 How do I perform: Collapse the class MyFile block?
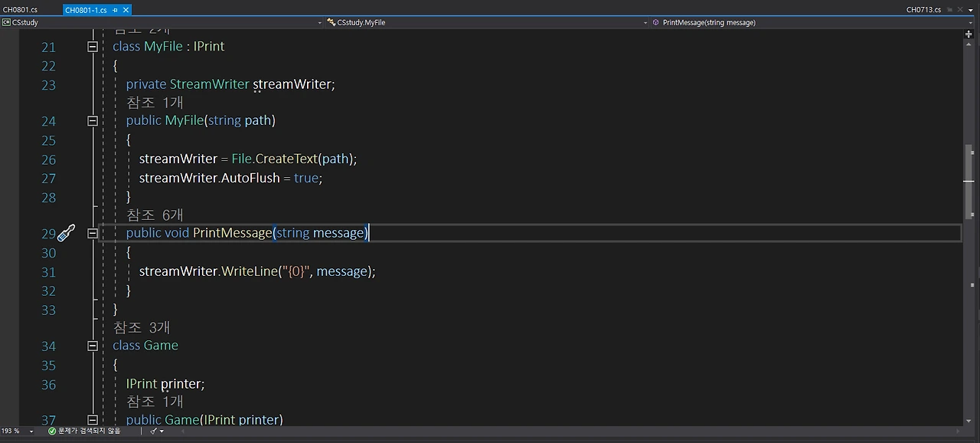[x=93, y=47]
